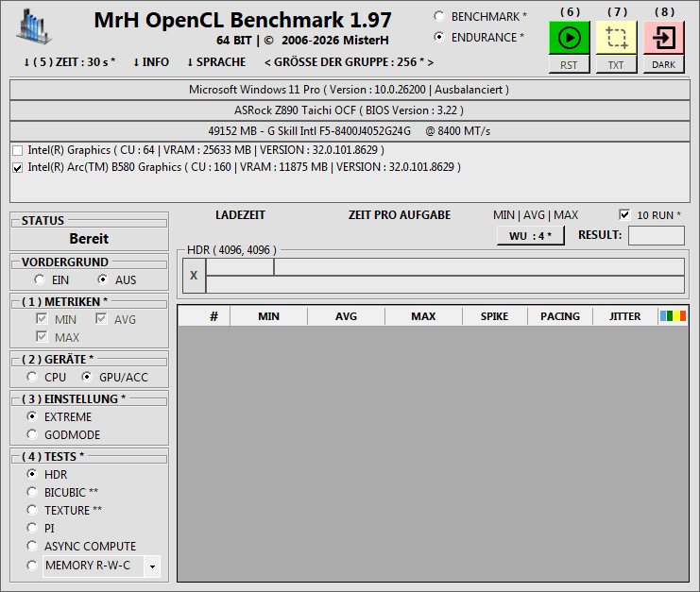Image resolution: width=700 pixels, height=592 pixels.
Task: Set VORDERGRUND to EIN
Action: (40, 279)
